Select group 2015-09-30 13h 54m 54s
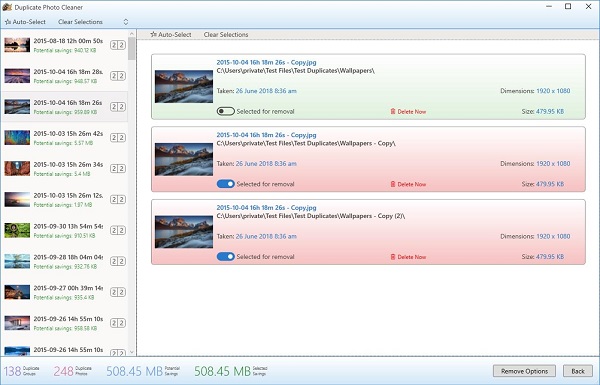The height and width of the screenshot is (385, 600). (x=64, y=231)
